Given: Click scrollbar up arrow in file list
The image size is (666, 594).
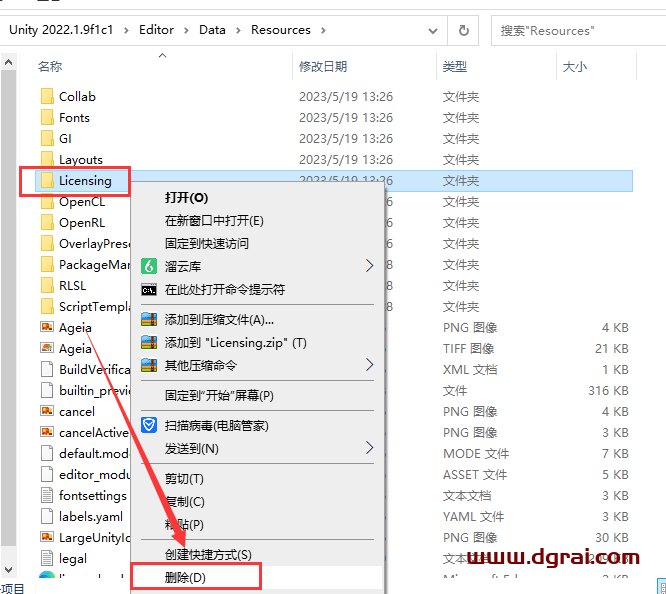Looking at the screenshot, I should tap(8, 63).
